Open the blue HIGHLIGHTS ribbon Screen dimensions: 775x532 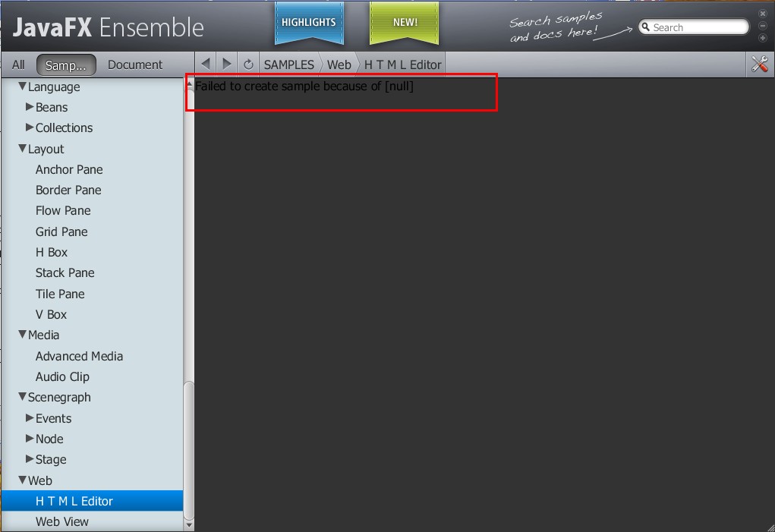pyautogui.click(x=309, y=24)
